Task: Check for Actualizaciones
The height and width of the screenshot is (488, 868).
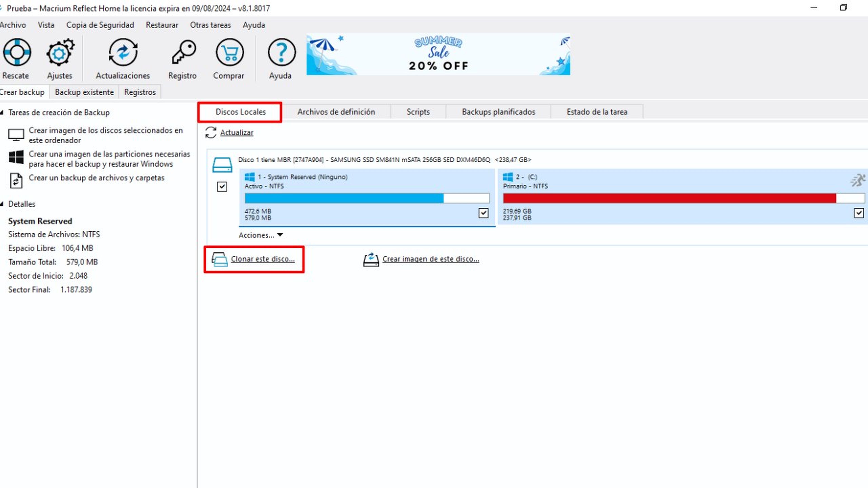Action: (123, 52)
